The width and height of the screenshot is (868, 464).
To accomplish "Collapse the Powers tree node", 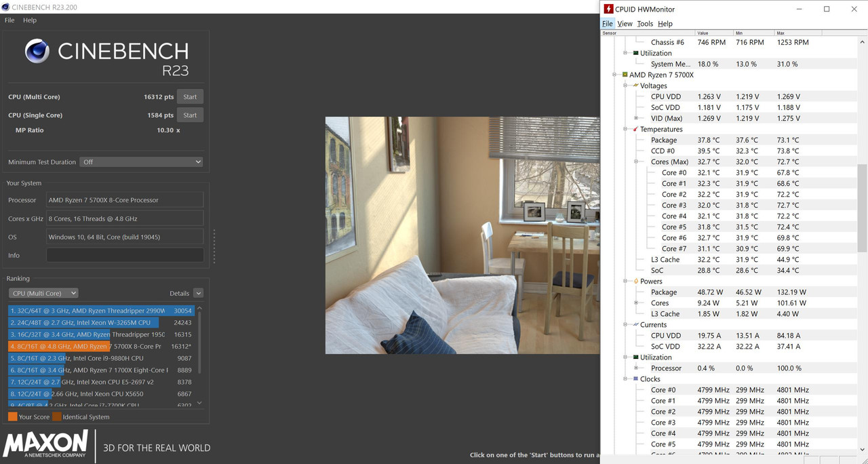I will 625,282.
